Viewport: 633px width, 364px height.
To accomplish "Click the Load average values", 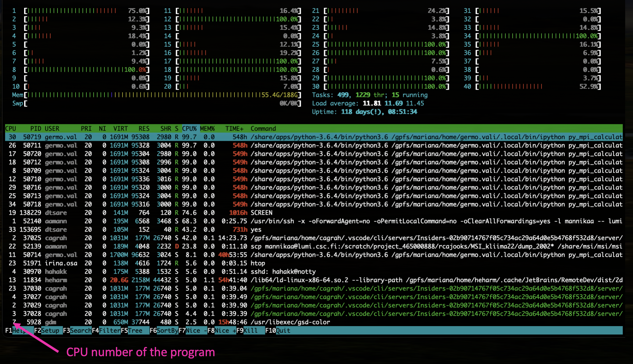I will tap(393, 103).
